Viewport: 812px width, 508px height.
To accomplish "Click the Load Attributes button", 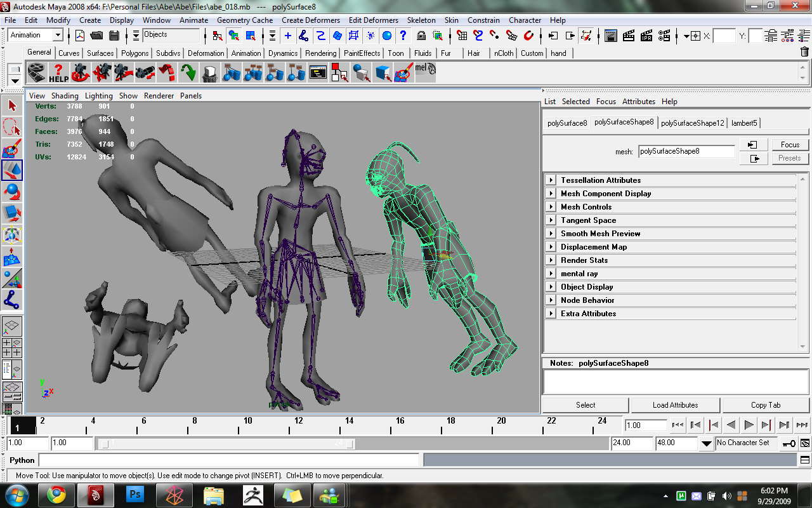I will click(x=675, y=405).
